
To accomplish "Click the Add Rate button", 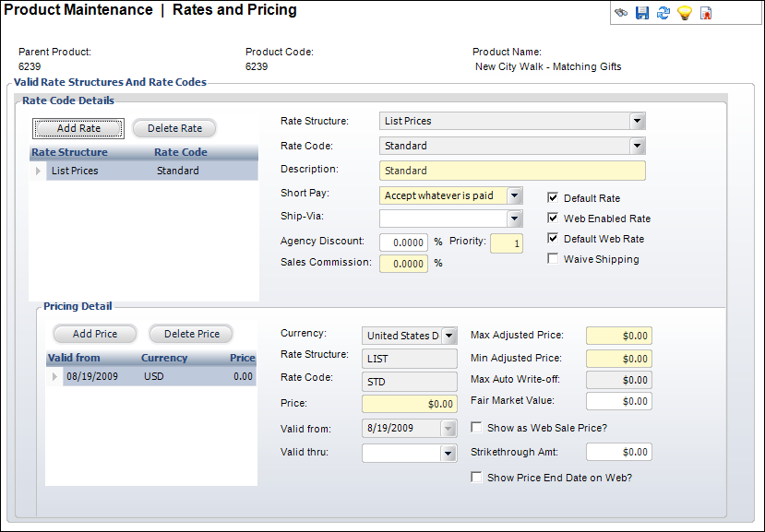I will [78, 127].
